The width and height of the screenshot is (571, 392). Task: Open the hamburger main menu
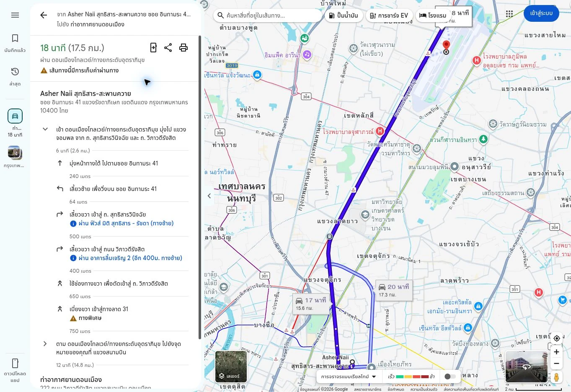[x=15, y=15]
